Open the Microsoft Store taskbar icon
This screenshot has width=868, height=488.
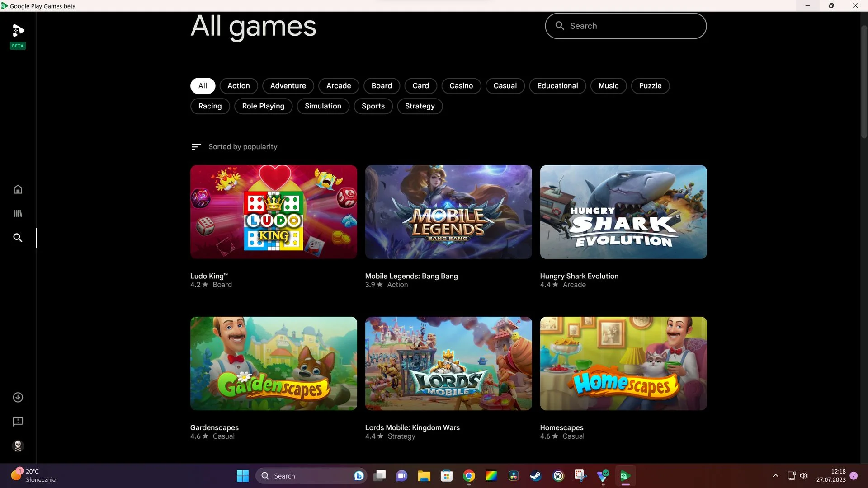pos(447,476)
